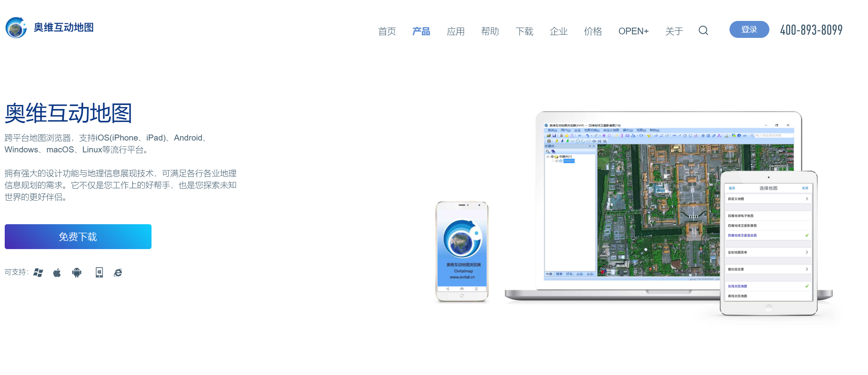Select the OPEN+ navigation item

tap(633, 31)
